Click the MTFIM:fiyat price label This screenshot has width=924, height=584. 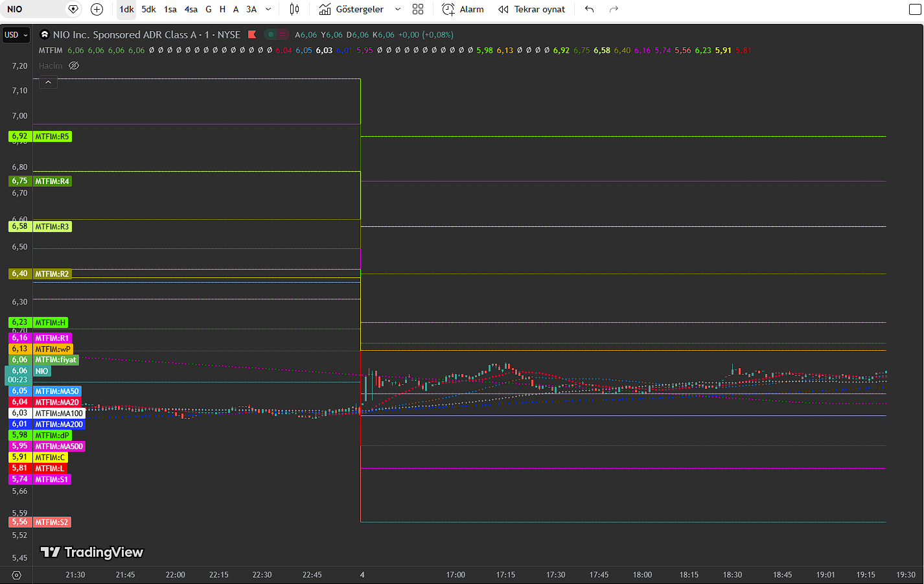[x=56, y=360]
